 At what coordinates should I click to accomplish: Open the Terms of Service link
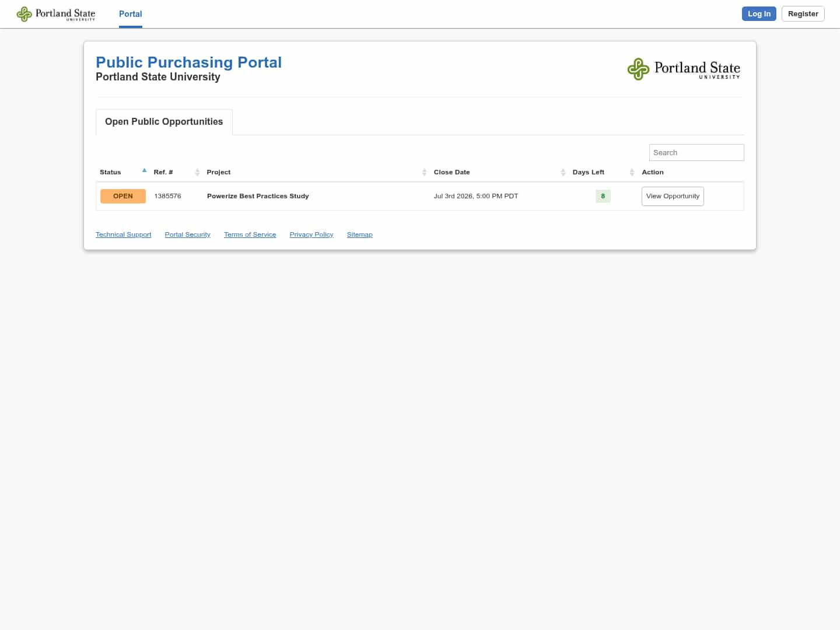click(250, 235)
